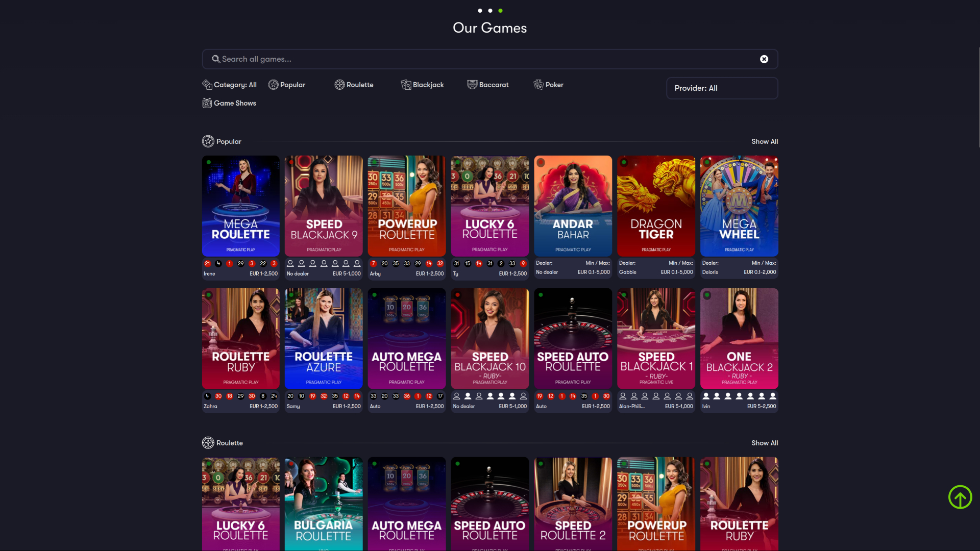This screenshot has width=980, height=551.
Task: Clear the search using the X icon
Action: tap(764, 59)
